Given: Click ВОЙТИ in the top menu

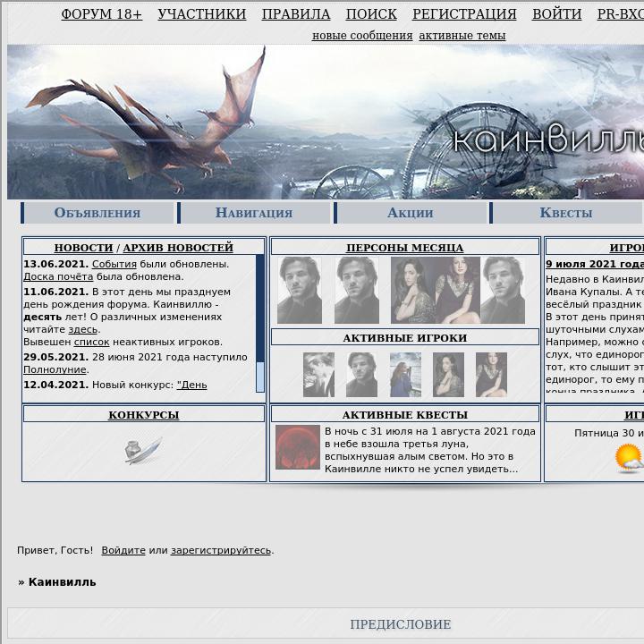Looking at the screenshot, I should pyautogui.click(x=556, y=14).
